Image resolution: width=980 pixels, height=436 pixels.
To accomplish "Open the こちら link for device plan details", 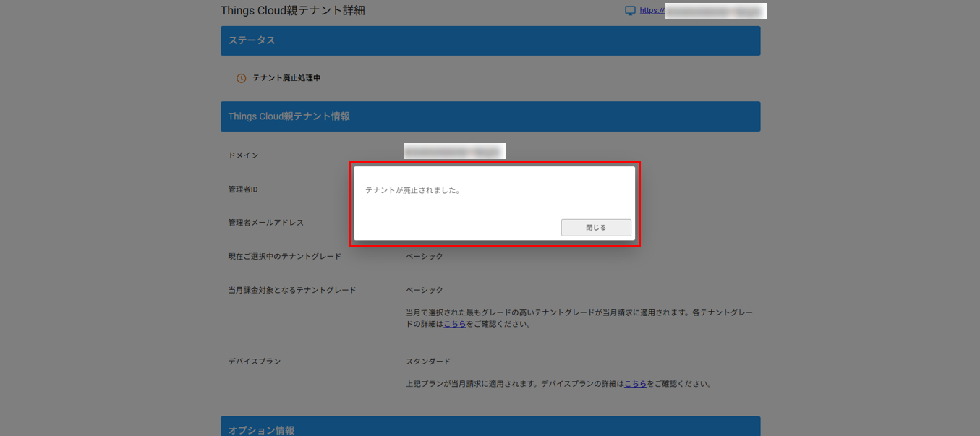I will click(x=635, y=384).
